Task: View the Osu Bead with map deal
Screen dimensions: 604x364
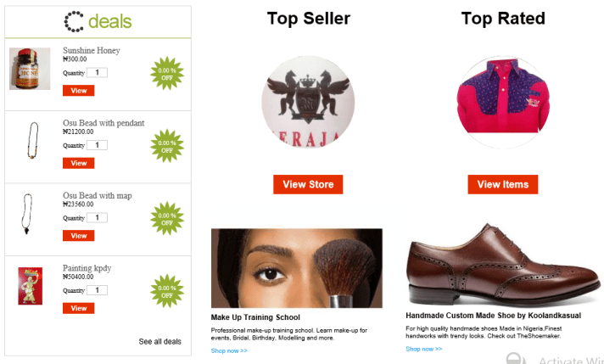Action: tap(78, 236)
